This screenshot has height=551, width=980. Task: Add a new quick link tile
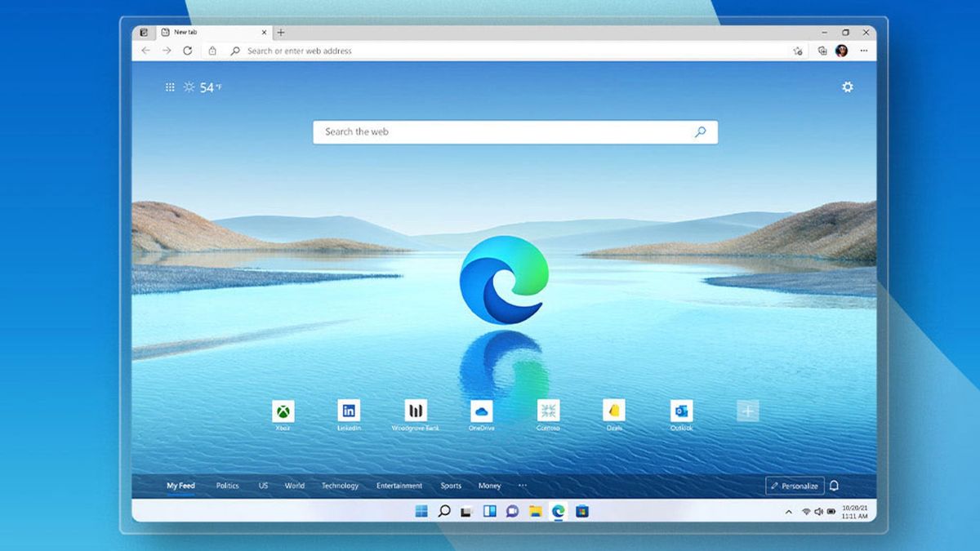747,411
